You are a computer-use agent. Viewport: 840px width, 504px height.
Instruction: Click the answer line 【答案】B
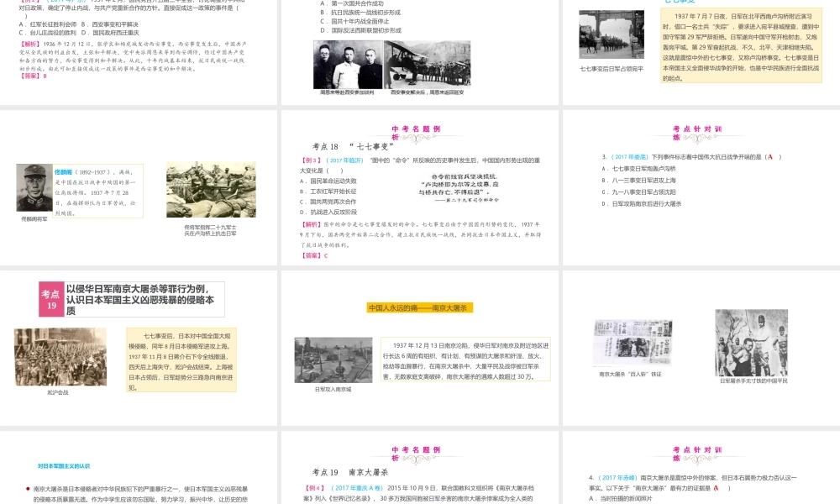tap(34, 76)
